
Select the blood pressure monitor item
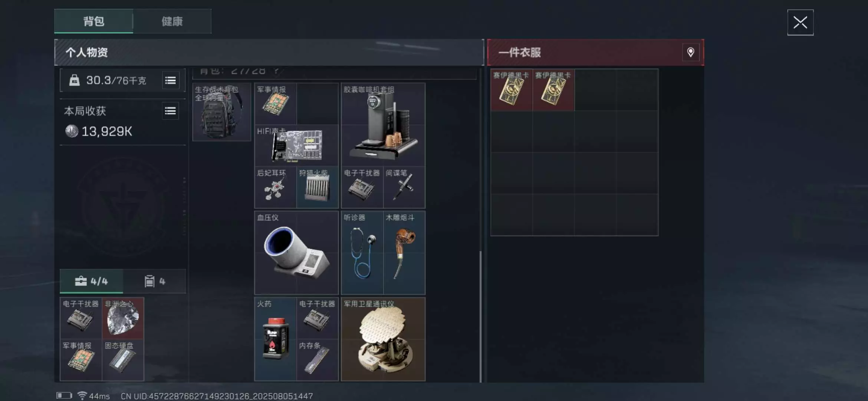(296, 252)
